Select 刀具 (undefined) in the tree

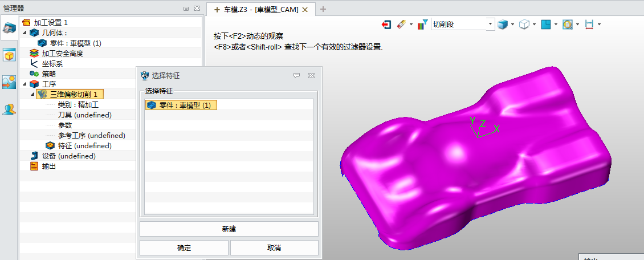click(x=85, y=115)
